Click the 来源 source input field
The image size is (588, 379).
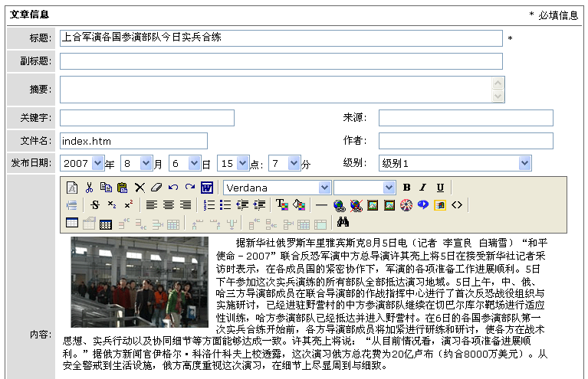466,118
